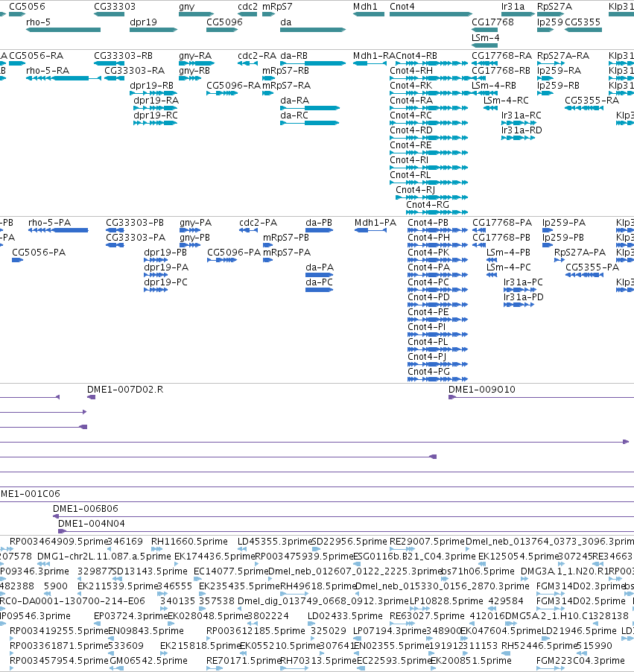Click transcript rho-5-RA
This screenshot has height=672, width=634.
48,70
